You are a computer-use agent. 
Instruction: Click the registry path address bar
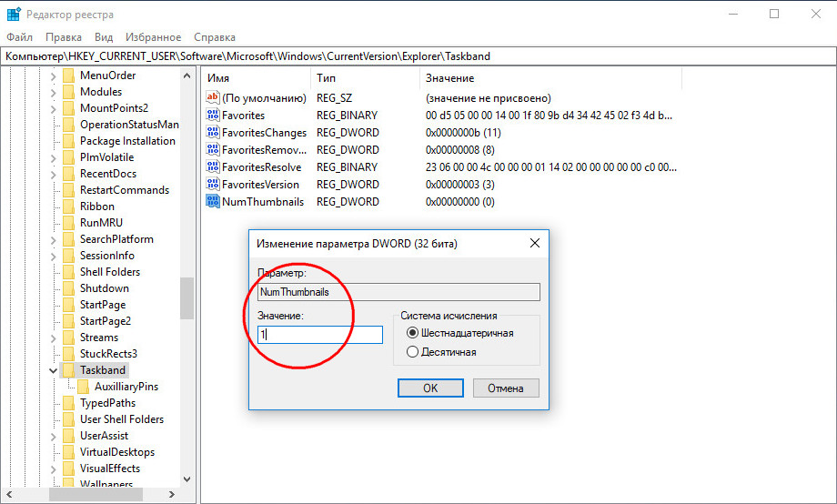pos(418,56)
